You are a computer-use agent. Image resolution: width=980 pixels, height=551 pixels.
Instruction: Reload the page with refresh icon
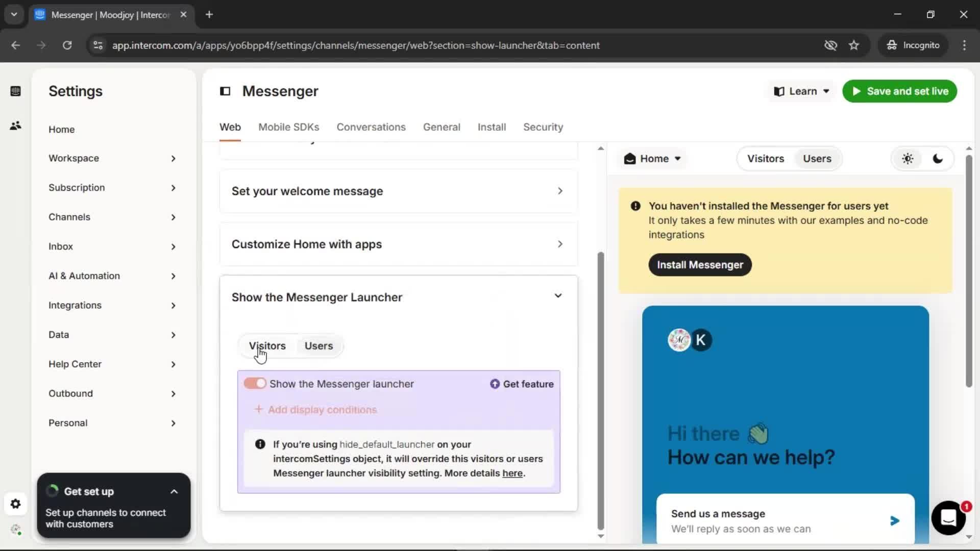pos(67,45)
